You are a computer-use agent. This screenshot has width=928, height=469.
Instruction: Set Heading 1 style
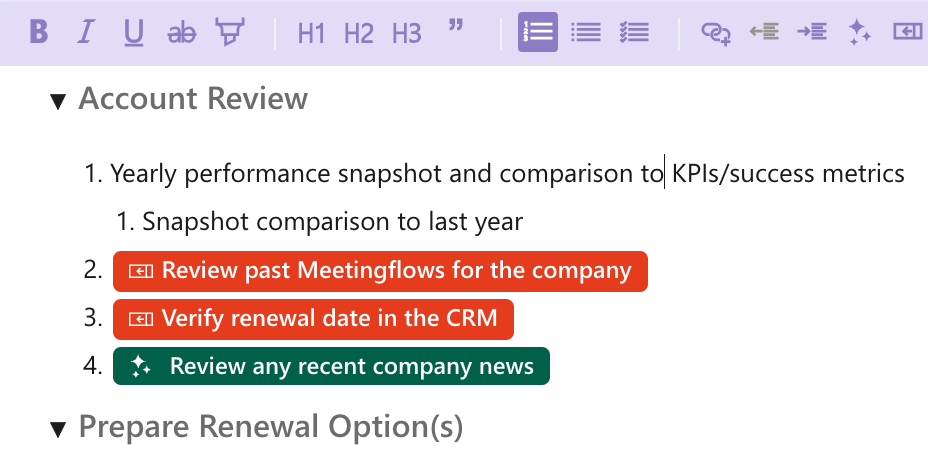[311, 33]
